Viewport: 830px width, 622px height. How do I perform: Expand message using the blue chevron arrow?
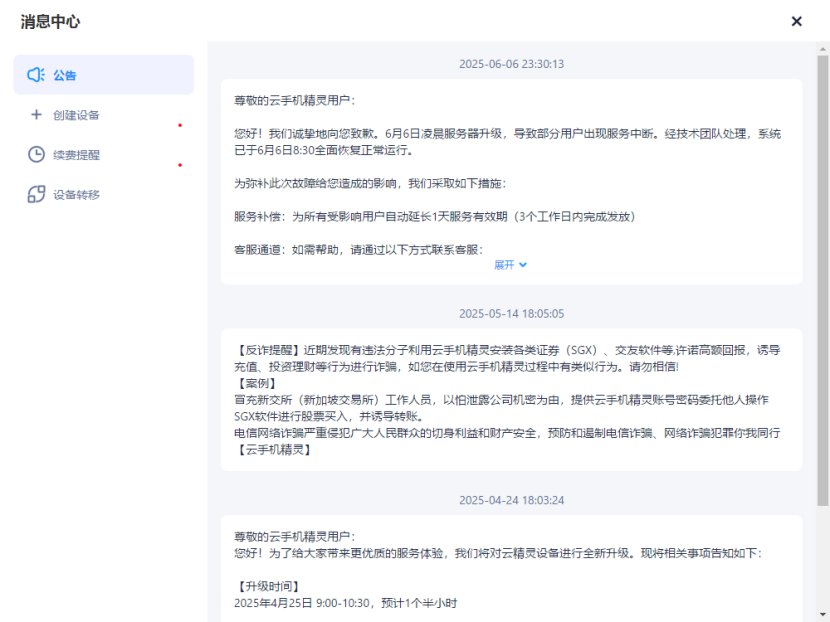tap(523, 265)
